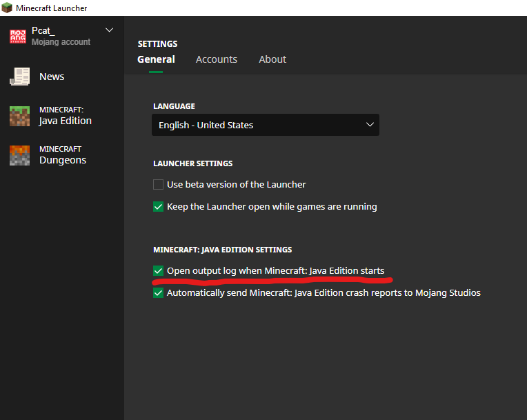Uncheck Keep the Launcher open while games run
Screen dimensions: 527x420
click(x=158, y=207)
